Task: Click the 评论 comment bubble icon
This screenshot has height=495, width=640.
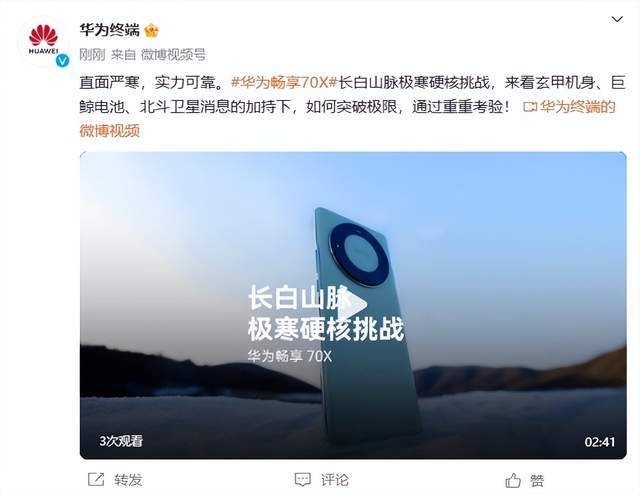Action: pyautogui.click(x=302, y=480)
